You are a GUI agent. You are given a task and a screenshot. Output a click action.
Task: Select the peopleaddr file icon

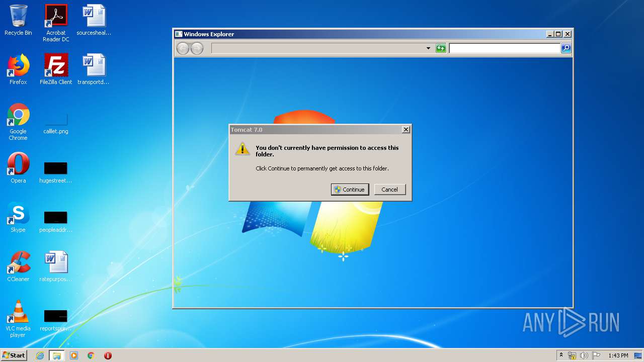click(x=56, y=222)
